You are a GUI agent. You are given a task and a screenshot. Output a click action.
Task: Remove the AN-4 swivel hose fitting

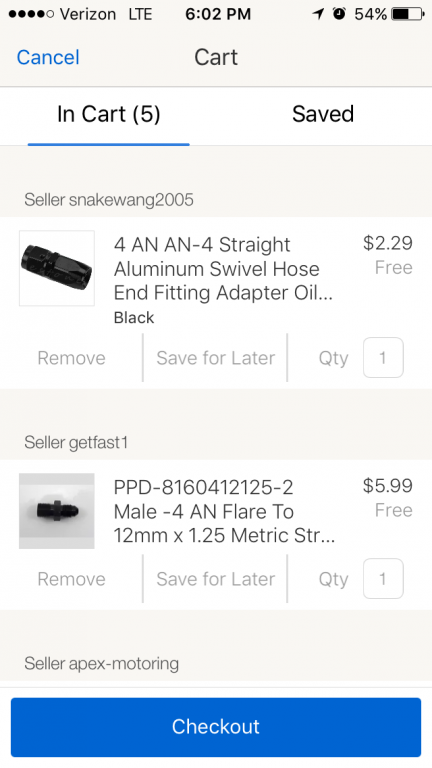[x=72, y=358]
